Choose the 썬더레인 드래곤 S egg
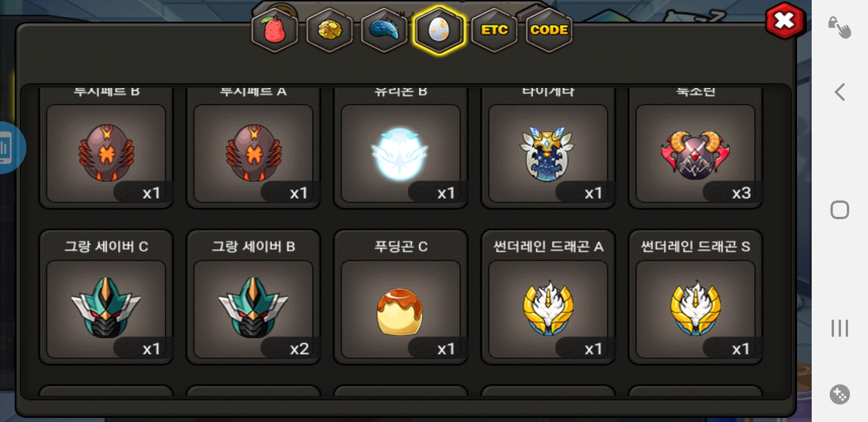This screenshot has width=868, height=422. click(696, 297)
